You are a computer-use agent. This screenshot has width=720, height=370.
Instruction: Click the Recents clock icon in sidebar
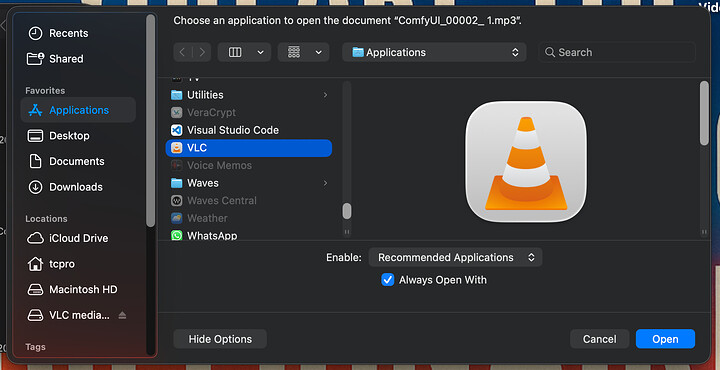pyautogui.click(x=35, y=33)
